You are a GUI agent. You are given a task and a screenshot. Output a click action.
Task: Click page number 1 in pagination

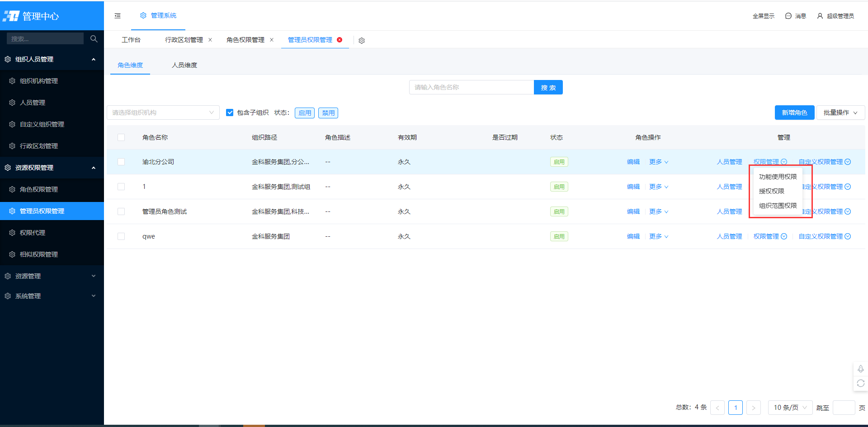736,408
